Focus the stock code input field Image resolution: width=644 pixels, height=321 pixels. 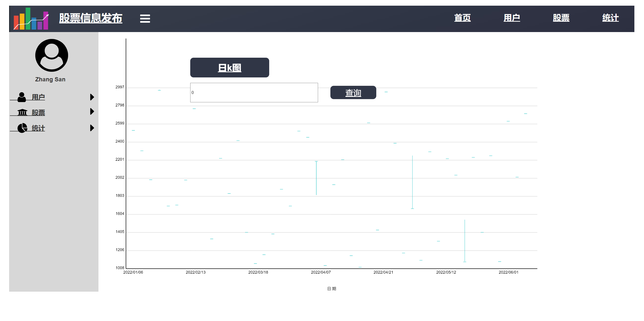(254, 92)
